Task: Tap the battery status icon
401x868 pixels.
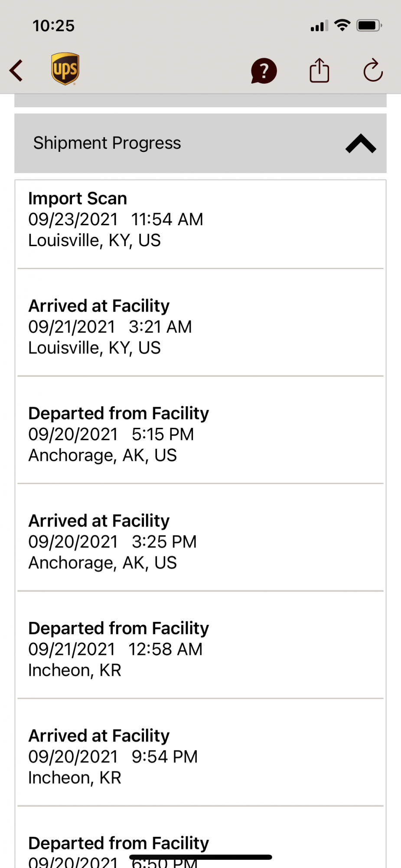Action: click(x=368, y=26)
